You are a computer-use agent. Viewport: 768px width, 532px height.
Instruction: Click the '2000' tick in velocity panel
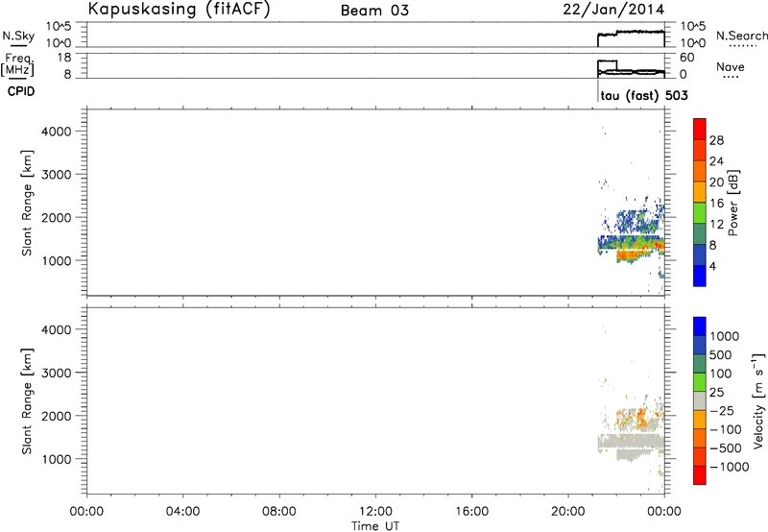click(56, 416)
